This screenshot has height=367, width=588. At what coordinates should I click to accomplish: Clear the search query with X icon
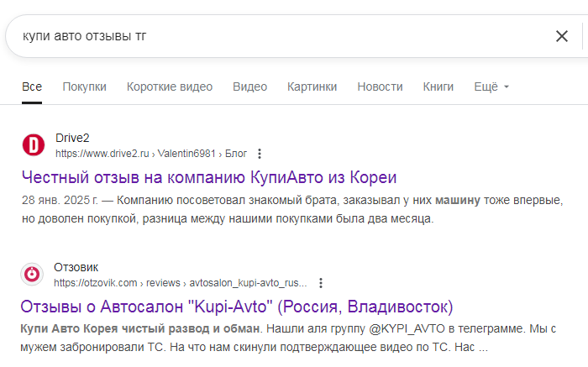tap(561, 36)
